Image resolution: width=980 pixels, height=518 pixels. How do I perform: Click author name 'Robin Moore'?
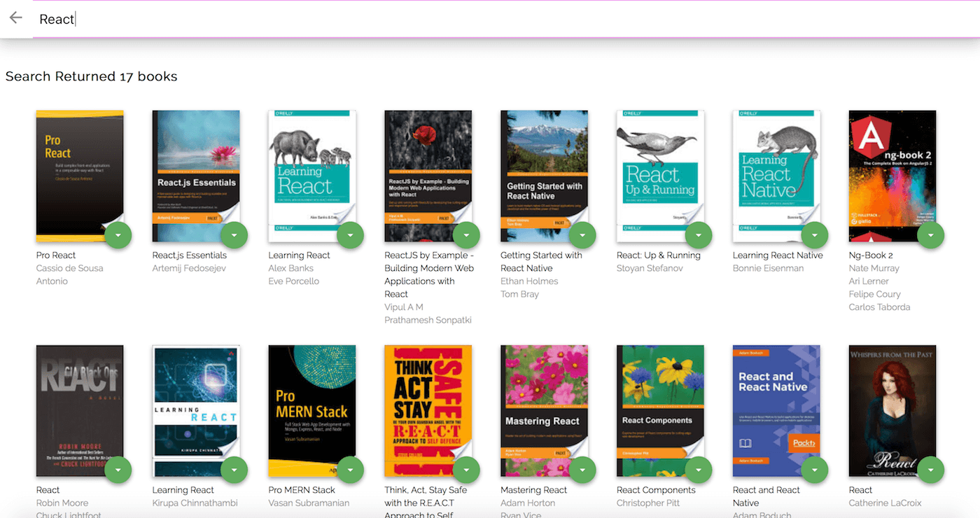coord(62,503)
